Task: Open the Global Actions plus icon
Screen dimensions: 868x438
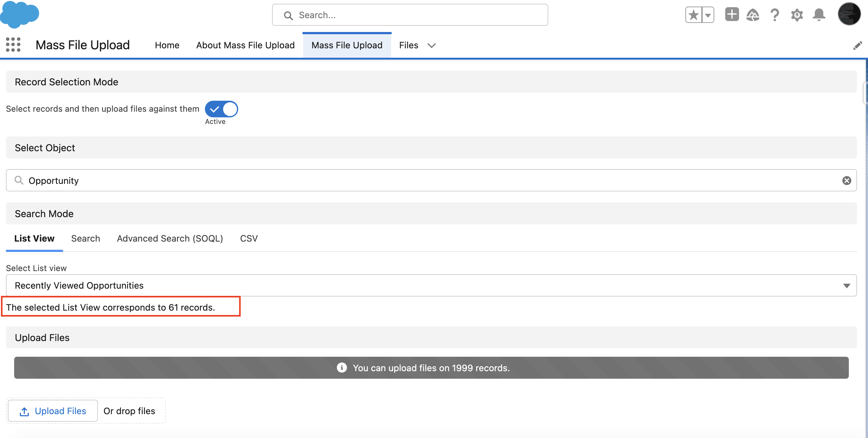Action: tap(731, 15)
